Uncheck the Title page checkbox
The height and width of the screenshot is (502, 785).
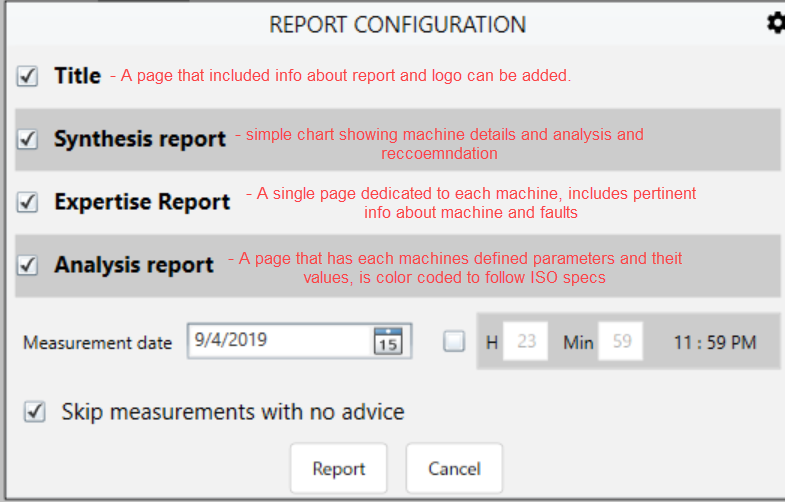27,76
